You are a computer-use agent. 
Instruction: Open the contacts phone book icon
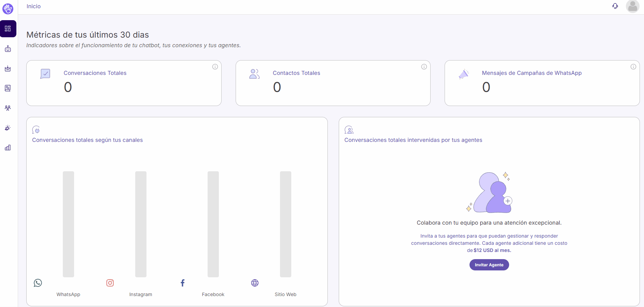click(8, 88)
